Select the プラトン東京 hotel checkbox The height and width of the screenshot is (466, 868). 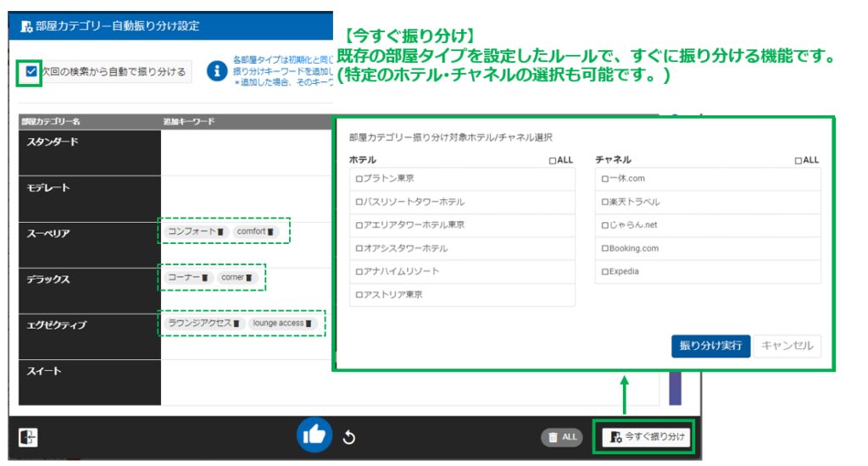coord(359,179)
